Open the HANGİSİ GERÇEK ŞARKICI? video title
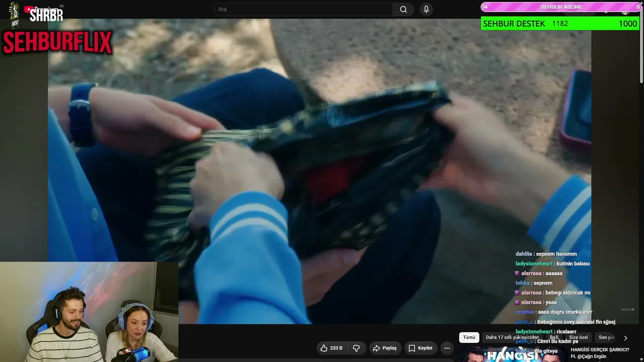This screenshot has width=644, height=362. coord(600,349)
